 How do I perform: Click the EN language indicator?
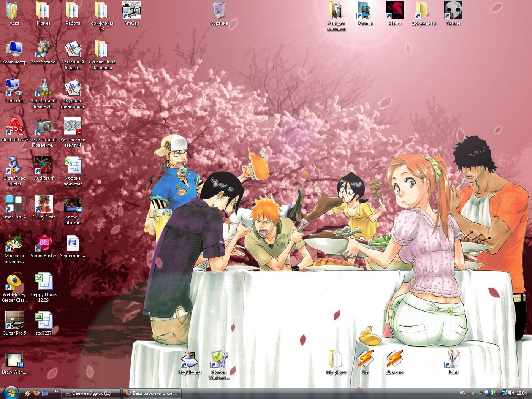pos(462,393)
